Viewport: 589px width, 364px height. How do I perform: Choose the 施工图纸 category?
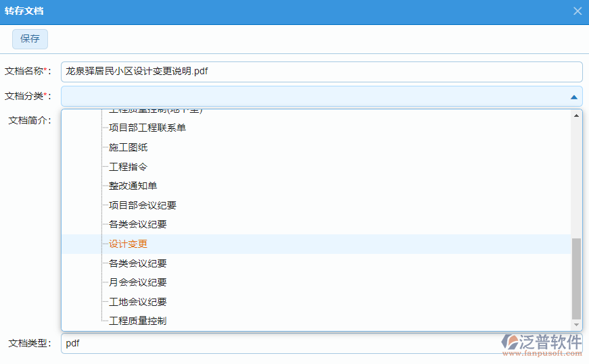click(128, 147)
